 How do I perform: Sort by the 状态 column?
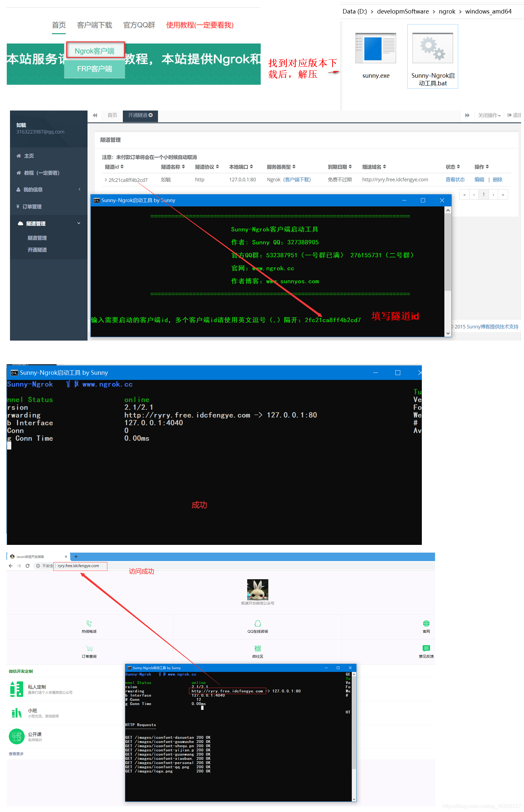pyautogui.click(x=452, y=167)
